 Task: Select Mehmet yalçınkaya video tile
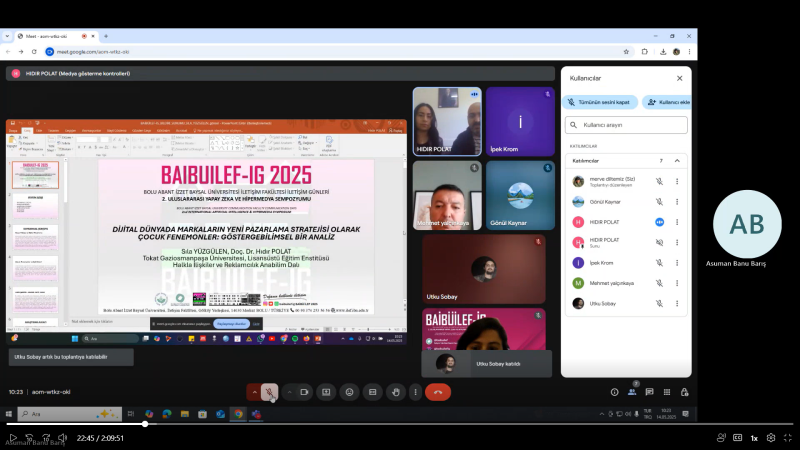point(447,195)
